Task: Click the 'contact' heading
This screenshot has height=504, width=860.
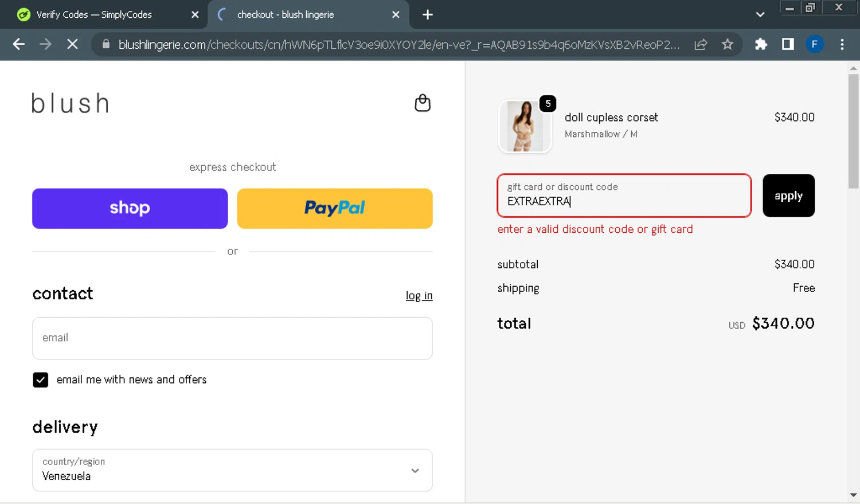Action: pyautogui.click(x=62, y=294)
